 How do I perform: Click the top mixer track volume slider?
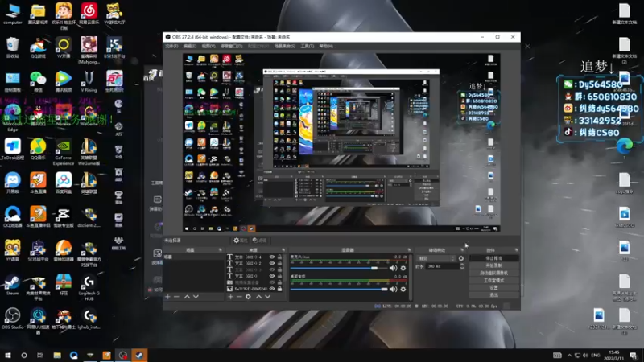click(x=339, y=268)
